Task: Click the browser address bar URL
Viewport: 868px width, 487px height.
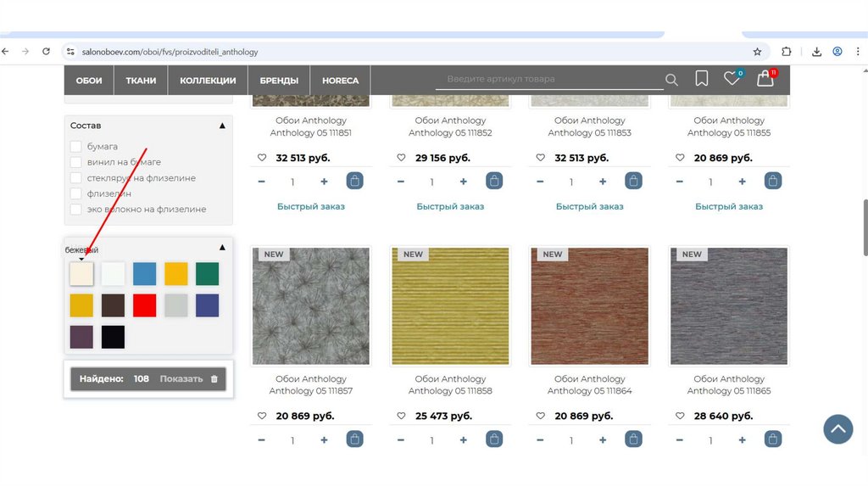Action: point(170,52)
